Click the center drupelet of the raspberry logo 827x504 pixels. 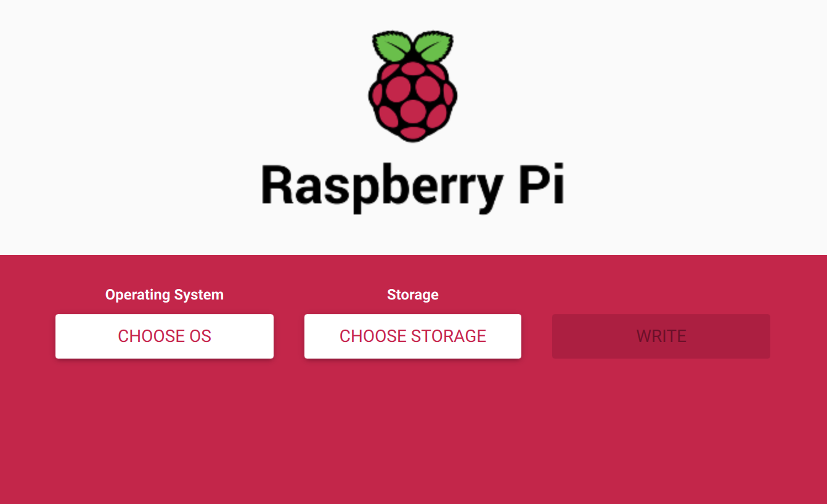point(412,110)
